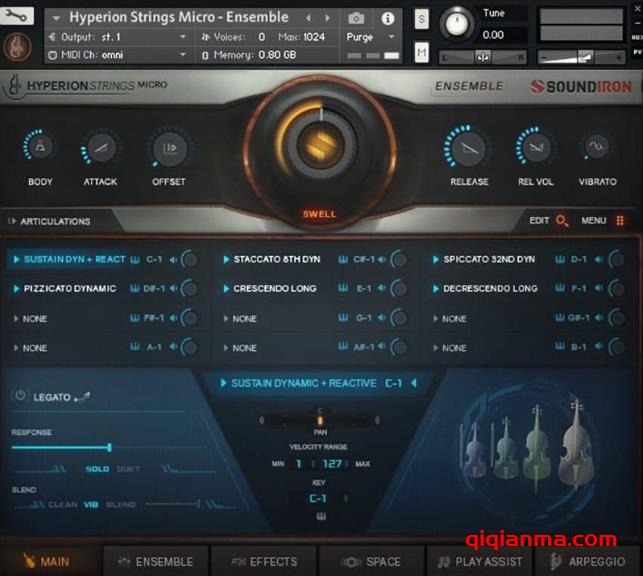Screen dimensions: 643x576
Task: Go to next instrument arrow
Action: pyautogui.click(x=327, y=18)
